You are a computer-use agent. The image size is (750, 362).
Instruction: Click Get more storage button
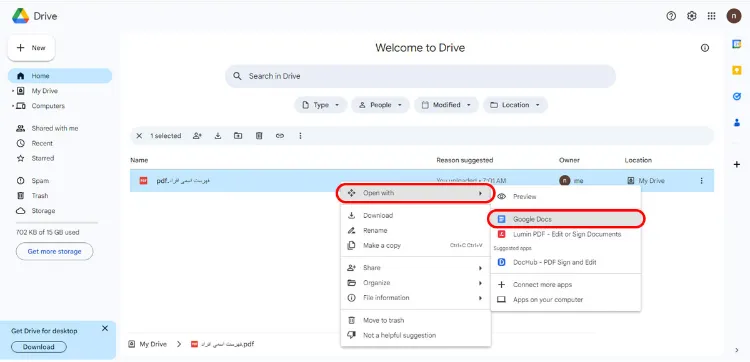[x=55, y=251]
